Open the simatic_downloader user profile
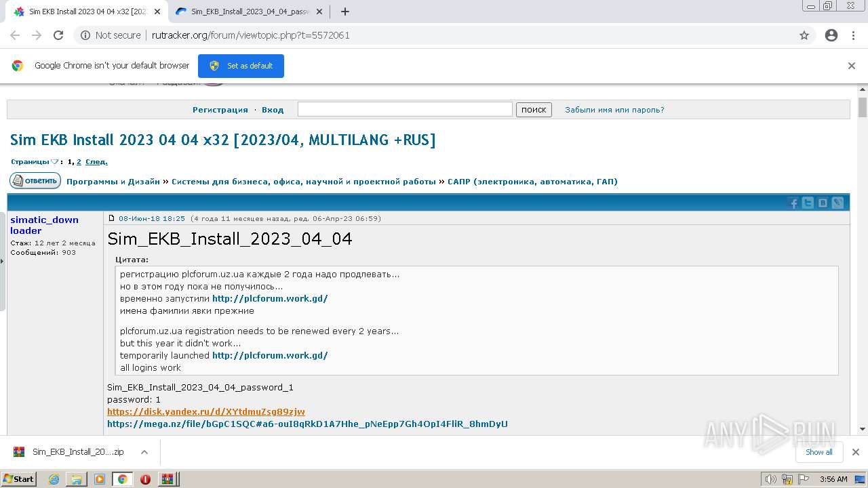 [x=44, y=225]
